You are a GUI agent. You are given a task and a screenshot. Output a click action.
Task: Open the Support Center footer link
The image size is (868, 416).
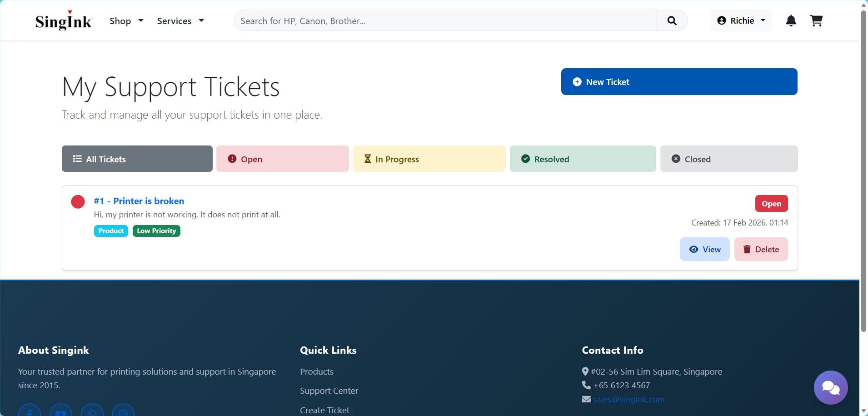coord(329,391)
